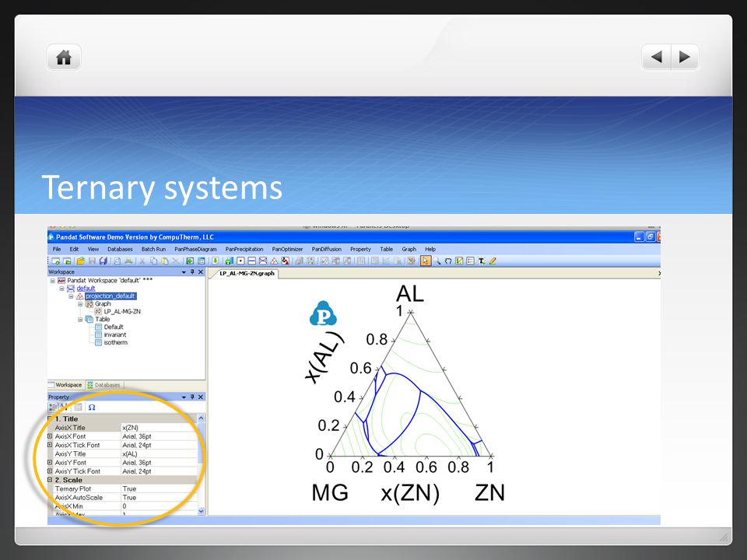Open the Help menu
The width and height of the screenshot is (747, 560).
click(430, 249)
